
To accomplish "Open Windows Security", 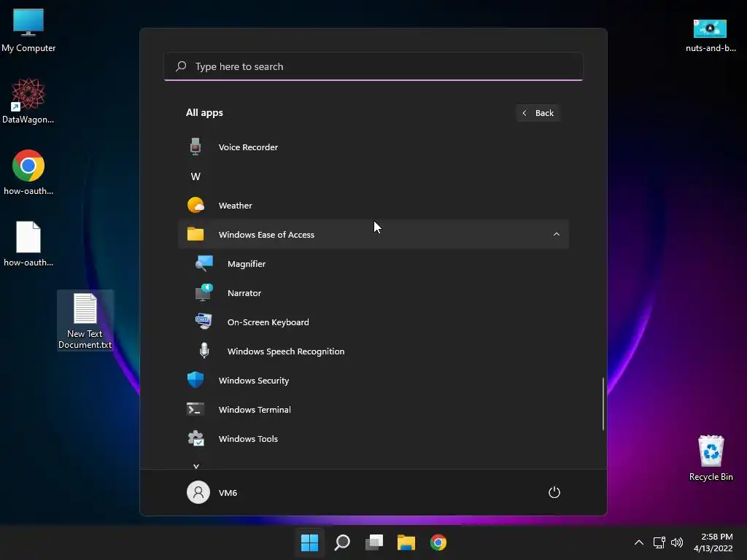I will pos(373,380).
